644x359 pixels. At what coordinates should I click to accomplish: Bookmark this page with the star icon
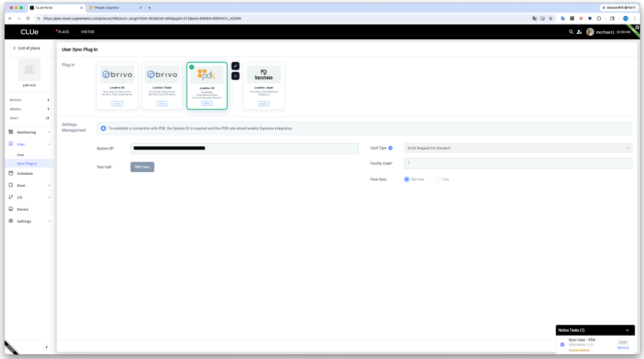[x=551, y=19]
